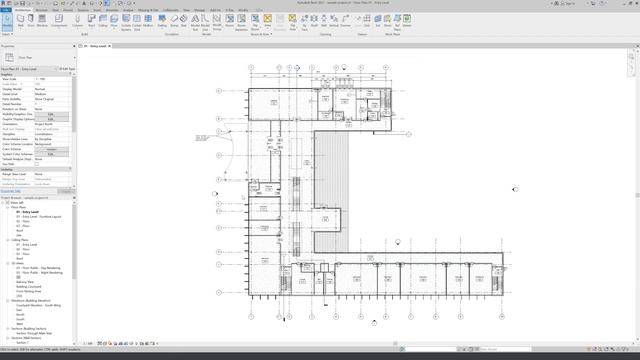Click Sign In in the title bar

click(567, 3)
